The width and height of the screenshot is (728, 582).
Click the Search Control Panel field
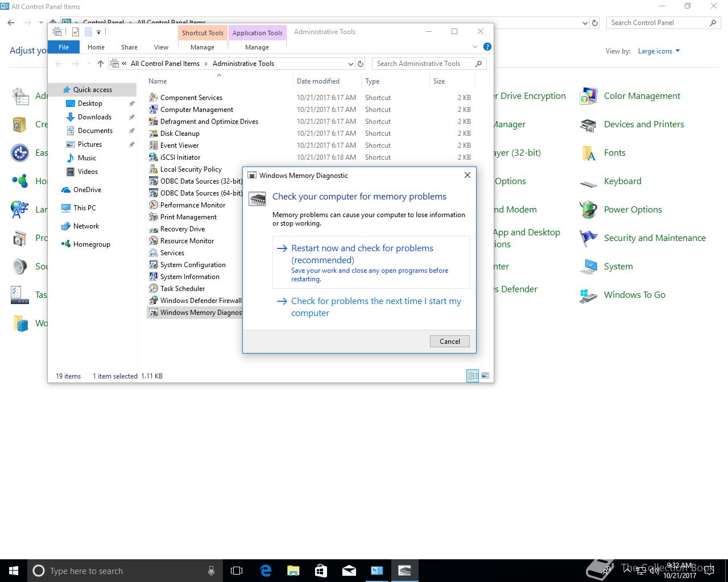(x=663, y=23)
